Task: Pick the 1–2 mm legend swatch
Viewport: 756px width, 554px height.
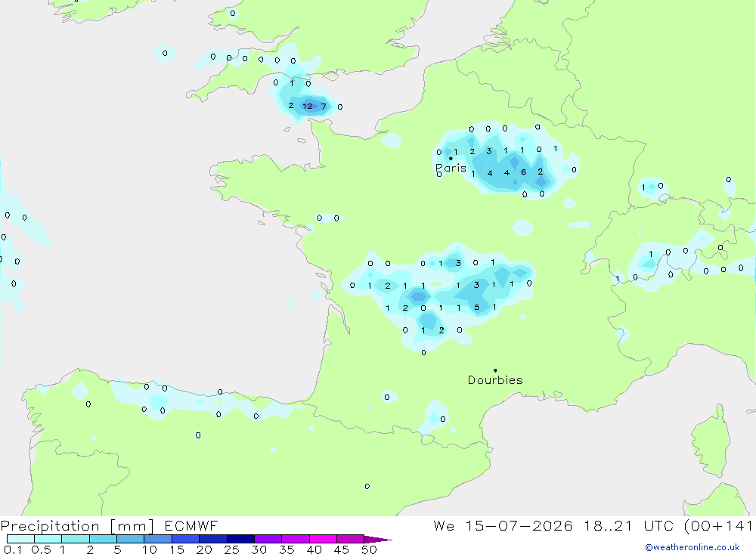Action: click(x=75, y=539)
